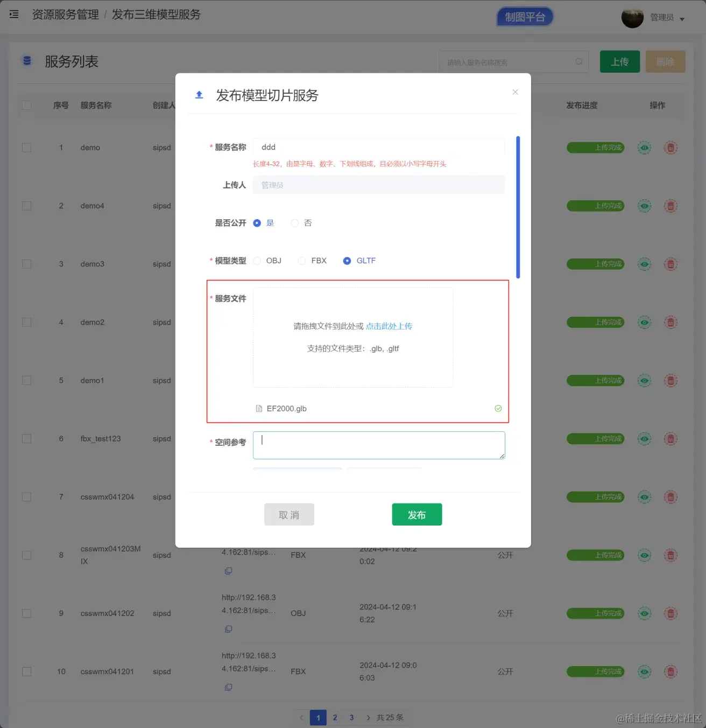This screenshot has height=728, width=706.
Task: Delete the csswmx041202 service with trash icon
Action: point(670,613)
